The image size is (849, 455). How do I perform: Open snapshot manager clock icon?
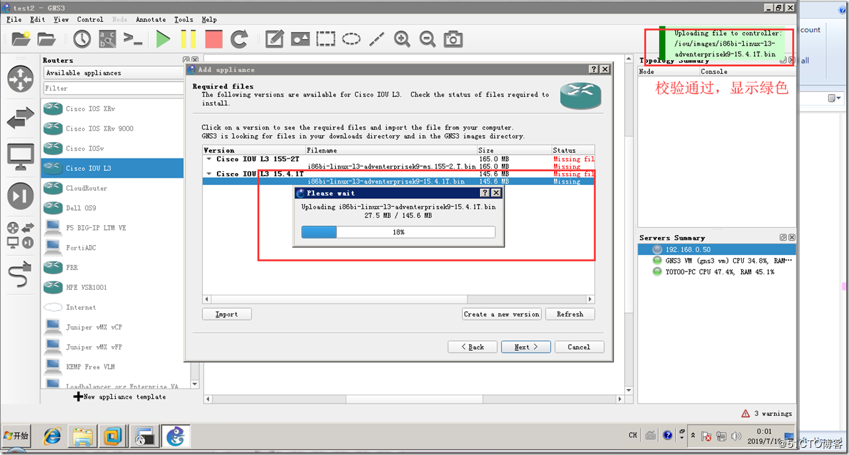pos(82,39)
